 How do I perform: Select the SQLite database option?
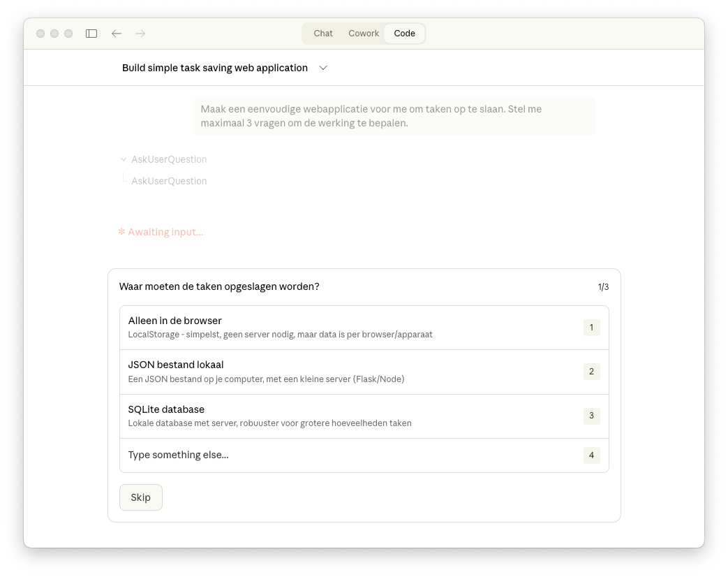point(364,416)
